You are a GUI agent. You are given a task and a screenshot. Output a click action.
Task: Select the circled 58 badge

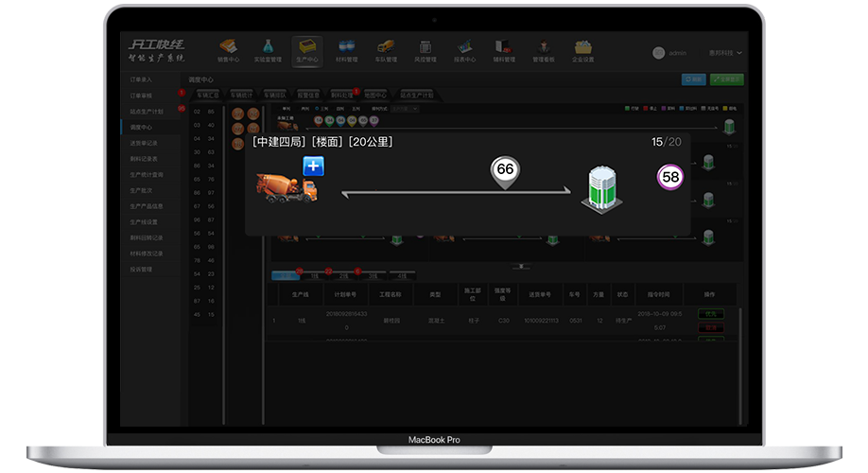pos(670,177)
